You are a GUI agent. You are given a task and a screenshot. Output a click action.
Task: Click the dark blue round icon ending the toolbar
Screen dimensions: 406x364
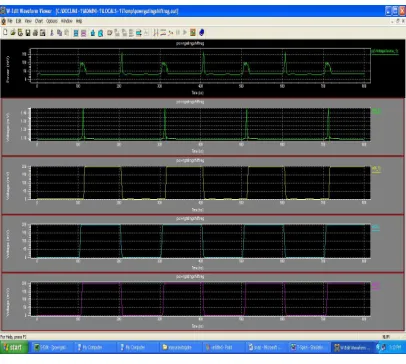point(201,32)
